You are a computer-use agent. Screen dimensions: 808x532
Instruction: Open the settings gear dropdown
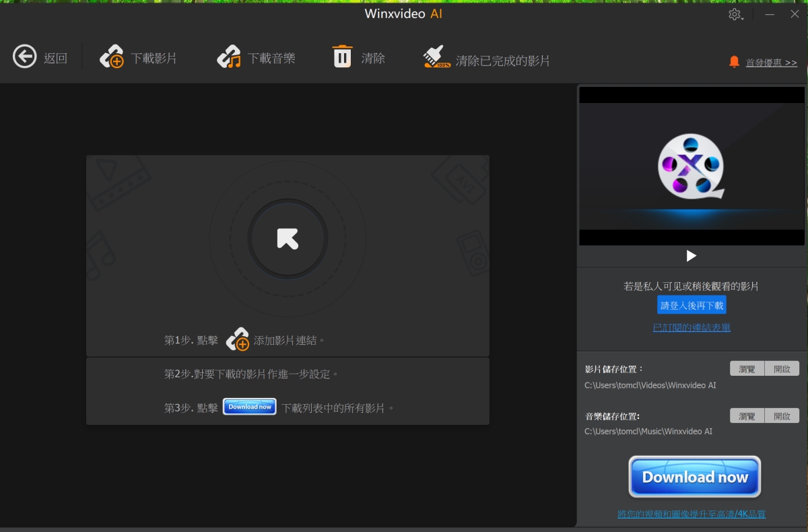pos(735,14)
